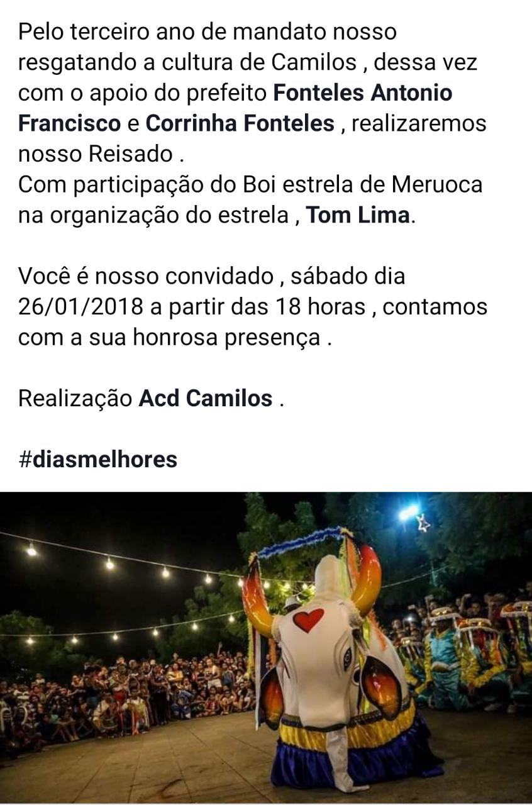Click the blue feather arc above the horns
The image size is (532, 805).
302,542
